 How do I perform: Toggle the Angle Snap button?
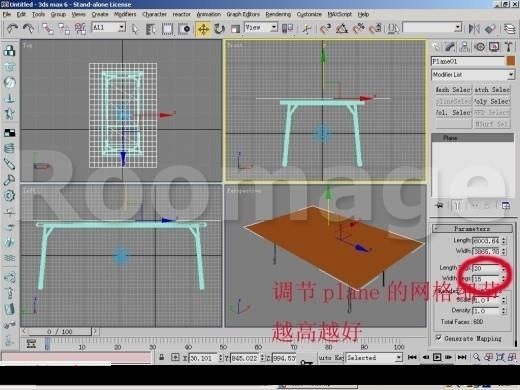342,29
